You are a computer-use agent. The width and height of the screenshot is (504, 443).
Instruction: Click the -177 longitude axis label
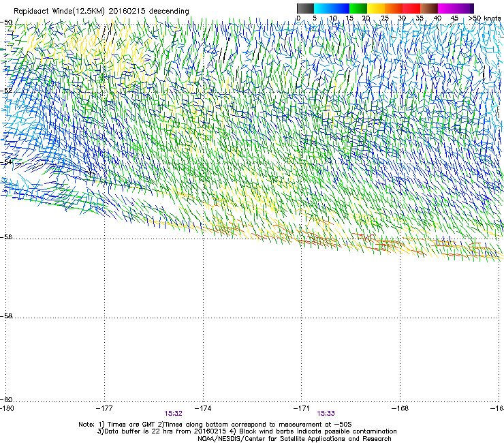pyautogui.click(x=104, y=408)
